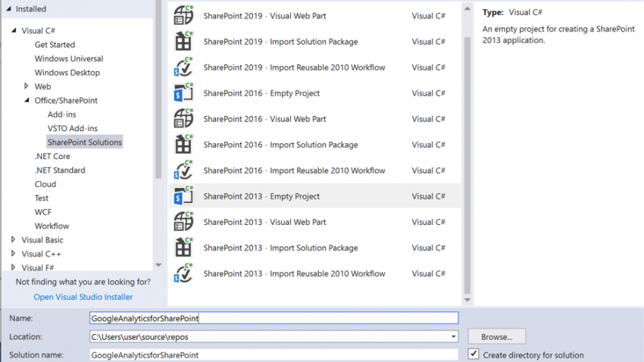
Task: Click template list scroll down arrow
Action: point(467,300)
